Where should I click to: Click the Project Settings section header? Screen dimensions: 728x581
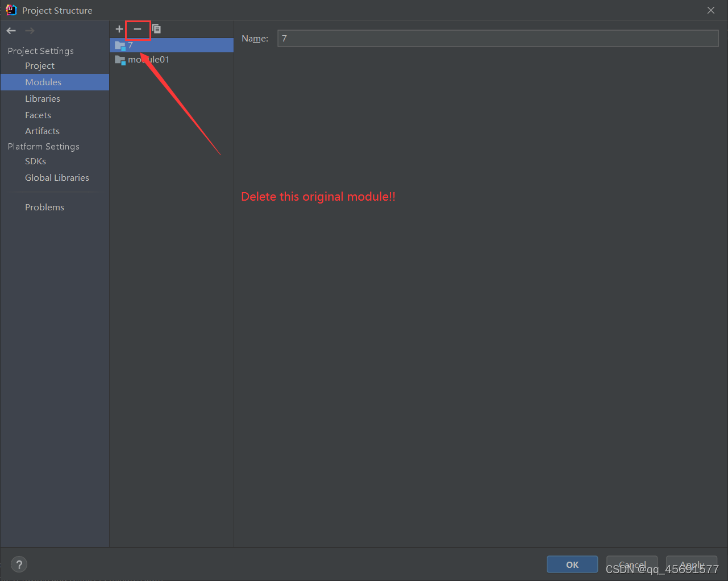(41, 51)
